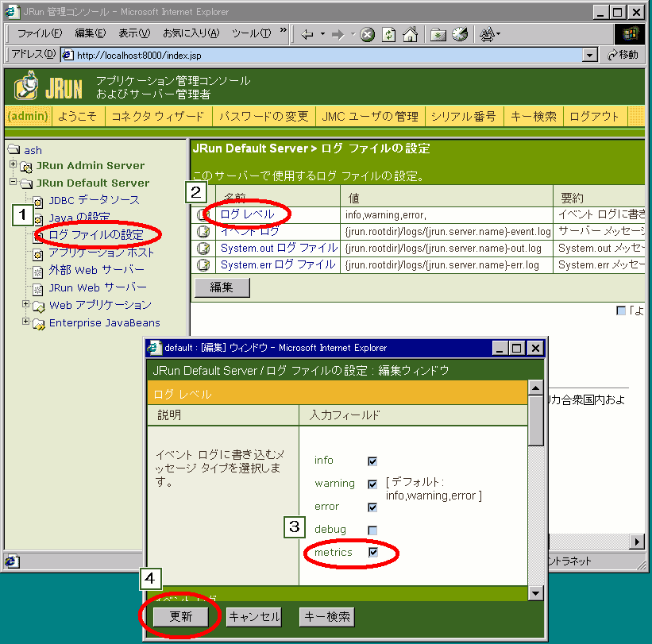Expand the Web アプリケーション node

pos(25,304)
